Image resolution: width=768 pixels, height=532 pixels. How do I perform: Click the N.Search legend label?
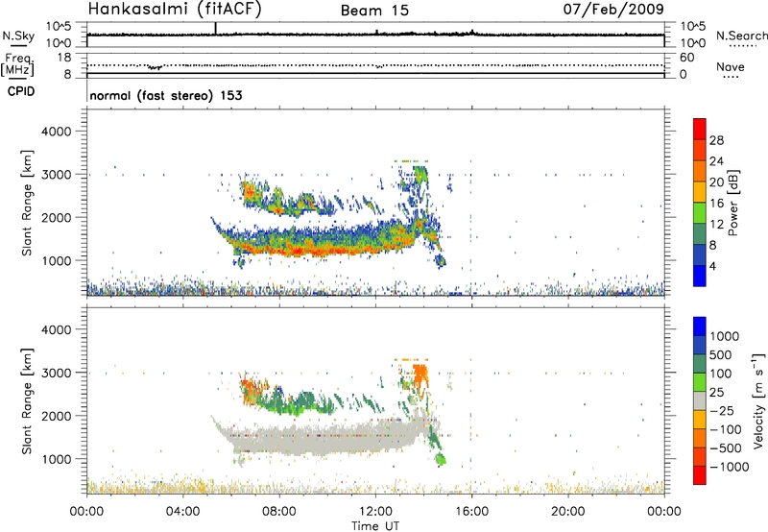tap(741, 36)
